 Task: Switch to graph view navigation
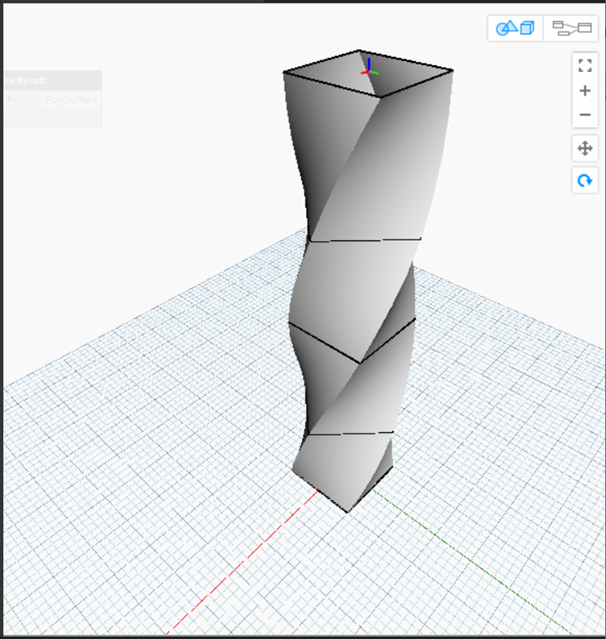coord(571,28)
